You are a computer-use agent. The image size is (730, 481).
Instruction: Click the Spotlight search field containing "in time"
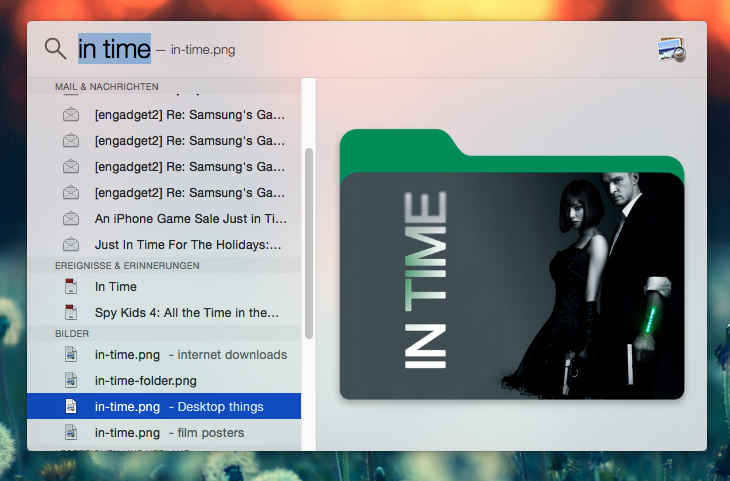coord(114,48)
